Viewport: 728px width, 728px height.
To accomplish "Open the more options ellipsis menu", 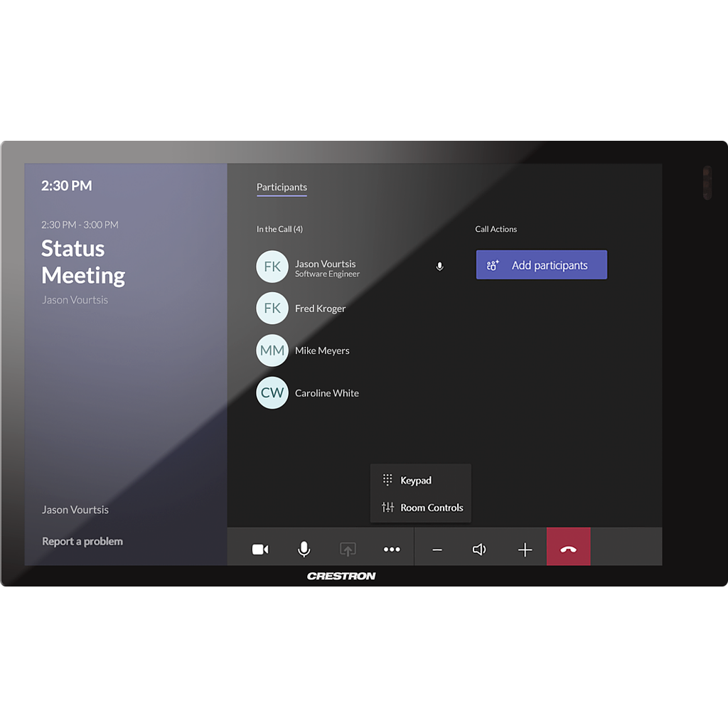I will (392, 550).
